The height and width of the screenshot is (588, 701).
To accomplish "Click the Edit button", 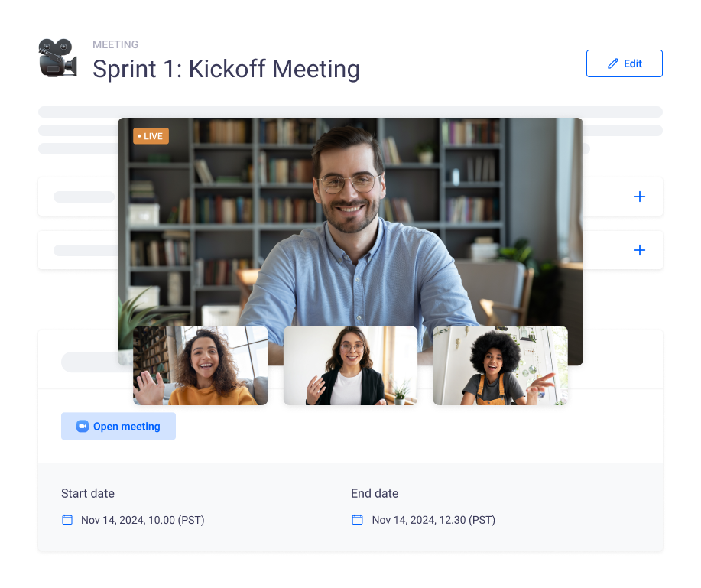I will pyautogui.click(x=624, y=63).
